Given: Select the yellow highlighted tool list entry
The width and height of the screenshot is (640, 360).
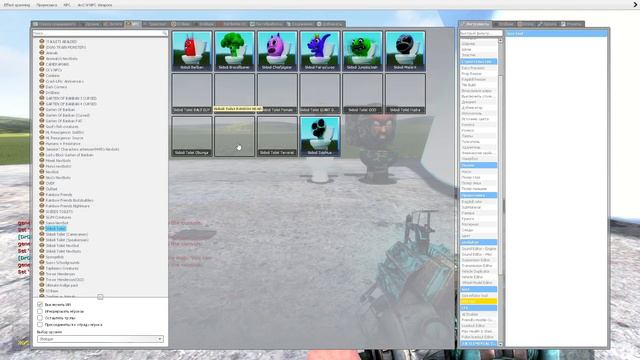Looking at the screenshot, I should [x=478, y=301].
